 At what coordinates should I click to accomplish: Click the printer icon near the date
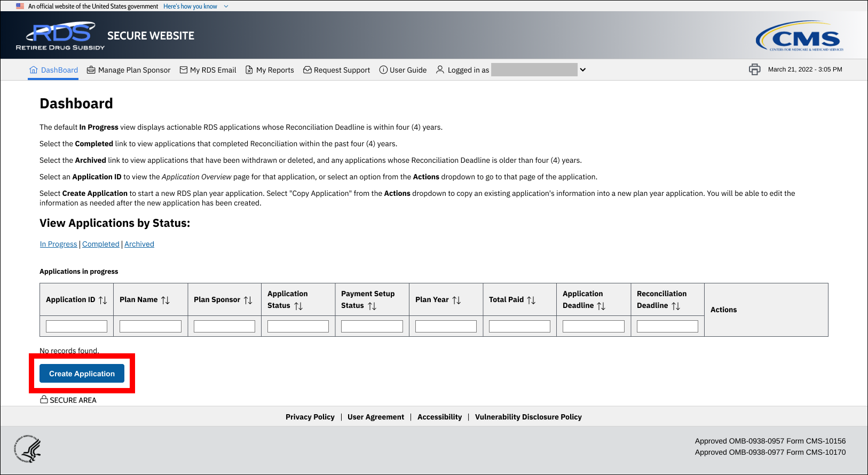754,69
